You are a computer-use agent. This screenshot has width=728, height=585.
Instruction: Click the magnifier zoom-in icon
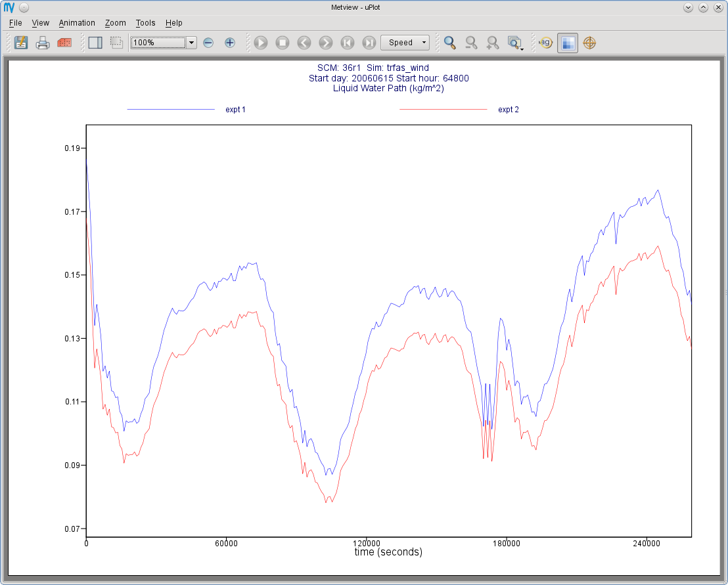pos(493,43)
